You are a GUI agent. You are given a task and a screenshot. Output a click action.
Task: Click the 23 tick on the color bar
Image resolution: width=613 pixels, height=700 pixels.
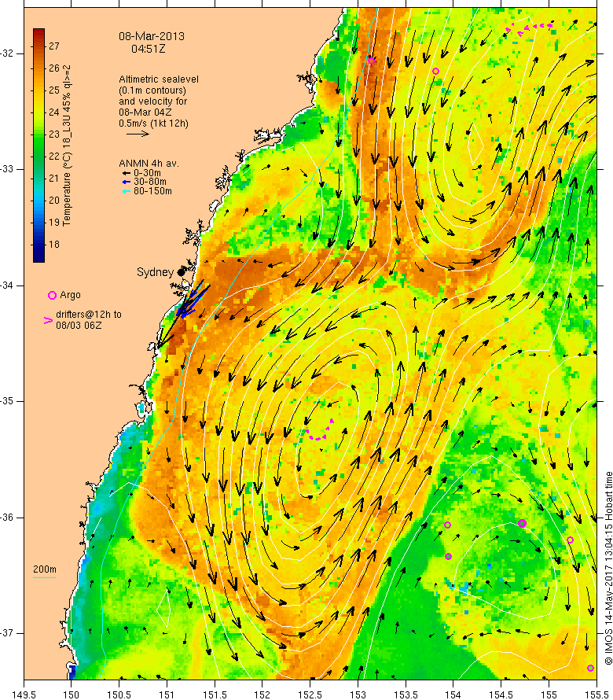coord(54,134)
